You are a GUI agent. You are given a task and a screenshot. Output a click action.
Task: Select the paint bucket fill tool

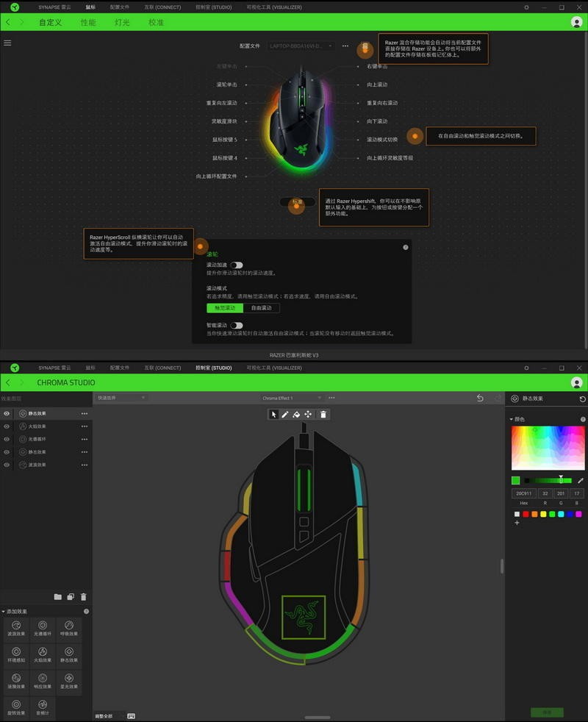(296, 415)
